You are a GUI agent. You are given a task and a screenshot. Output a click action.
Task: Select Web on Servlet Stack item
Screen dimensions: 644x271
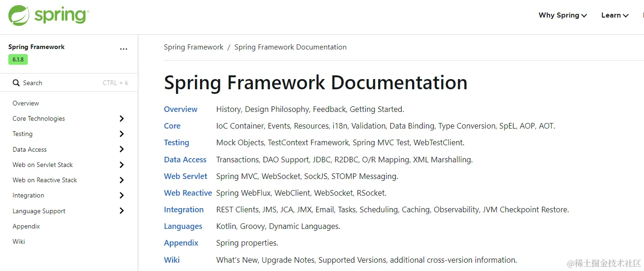(x=43, y=165)
